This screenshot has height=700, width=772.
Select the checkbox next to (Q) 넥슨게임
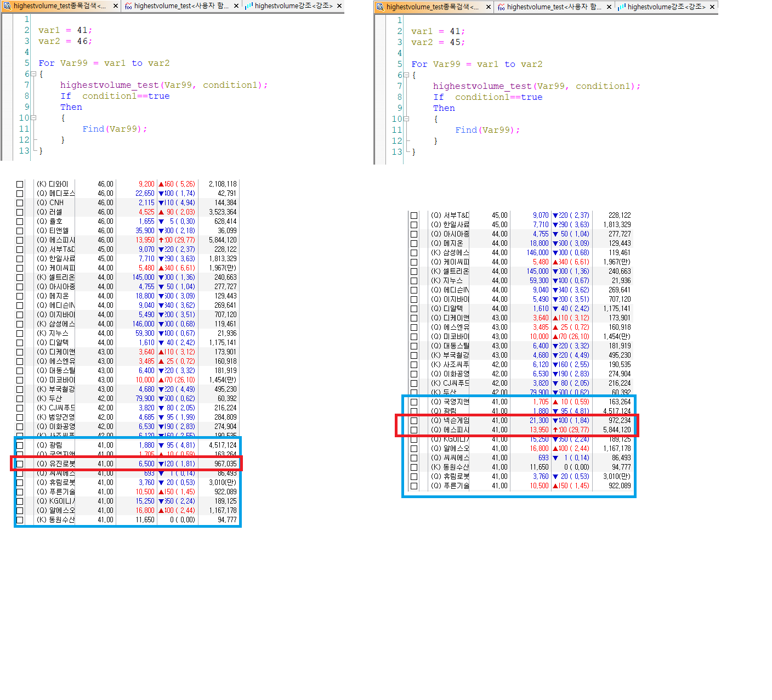414,421
